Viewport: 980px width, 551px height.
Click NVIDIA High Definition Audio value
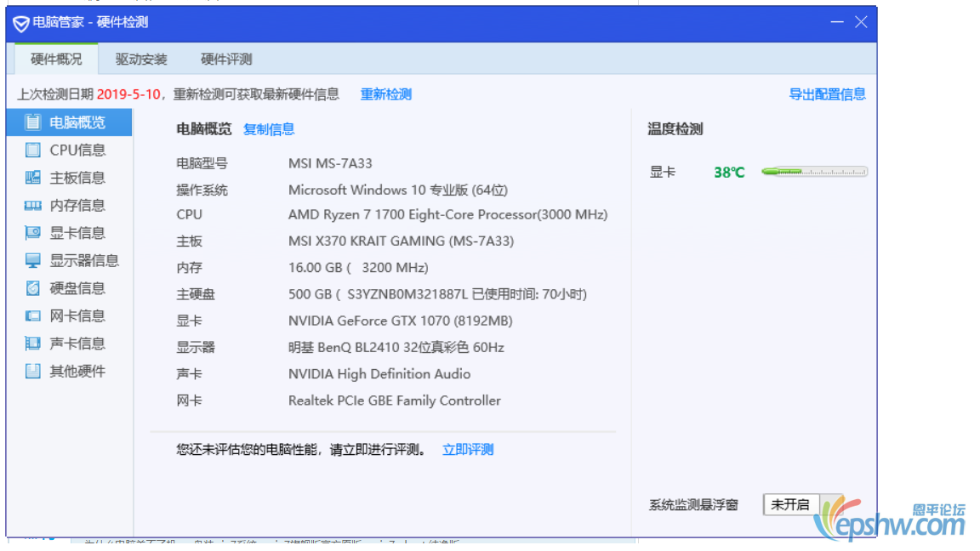pyautogui.click(x=379, y=374)
